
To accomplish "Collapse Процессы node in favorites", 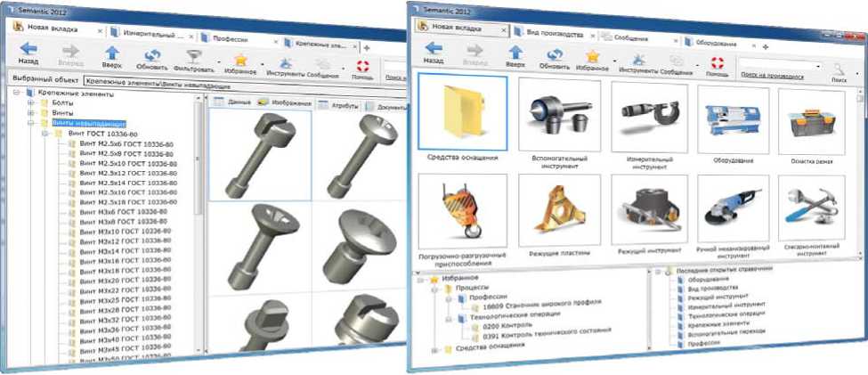I will point(435,289).
